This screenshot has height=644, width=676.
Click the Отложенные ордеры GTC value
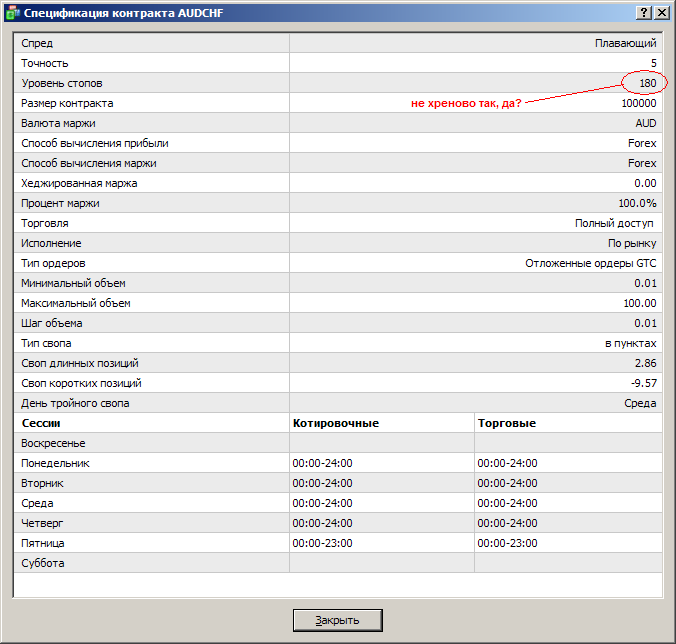(x=591, y=263)
